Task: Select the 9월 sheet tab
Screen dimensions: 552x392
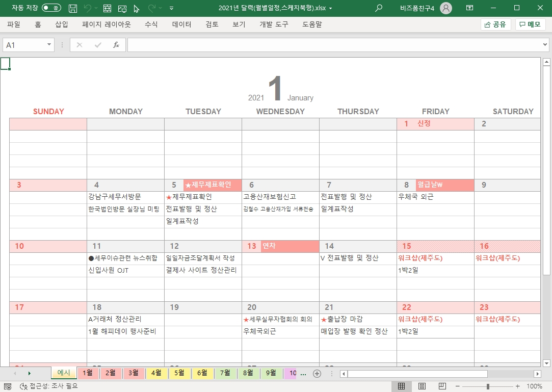Action: [271, 373]
